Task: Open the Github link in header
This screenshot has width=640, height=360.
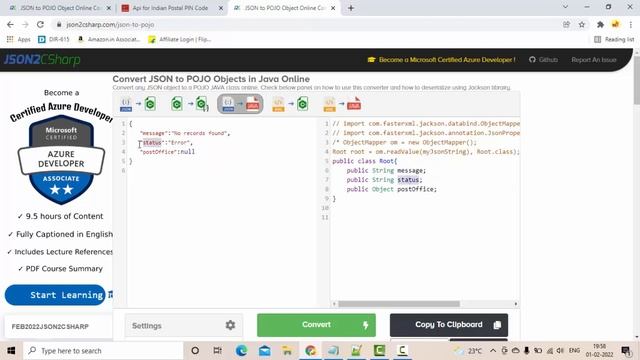Action: [x=543, y=60]
